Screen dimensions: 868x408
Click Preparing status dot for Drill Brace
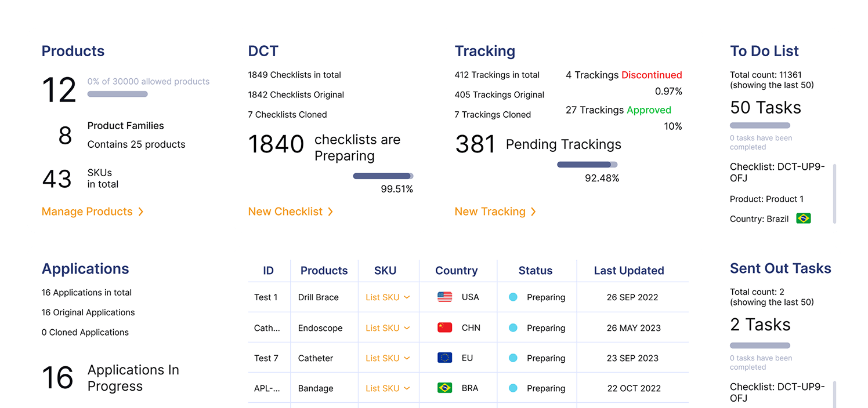pos(513,297)
